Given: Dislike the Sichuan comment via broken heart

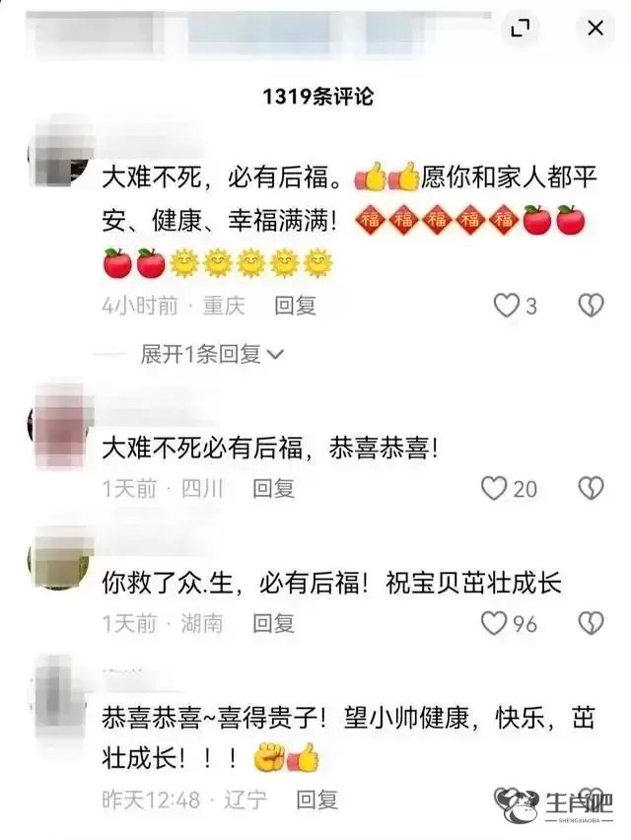Looking at the screenshot, I should (591, 489).
